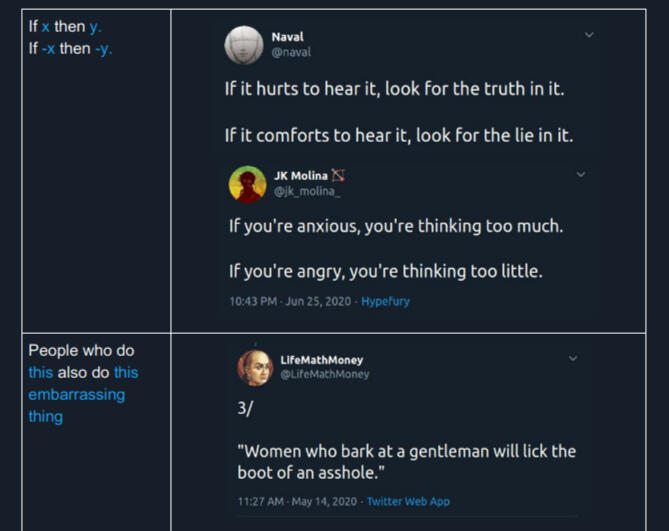Click the @jk_molina_ handle

(302, 190)
